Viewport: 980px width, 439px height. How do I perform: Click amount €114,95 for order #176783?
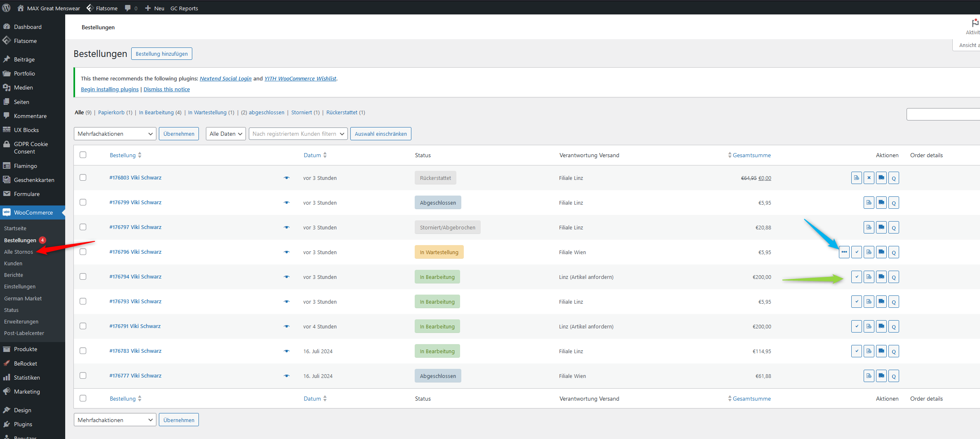click(762, 351)
